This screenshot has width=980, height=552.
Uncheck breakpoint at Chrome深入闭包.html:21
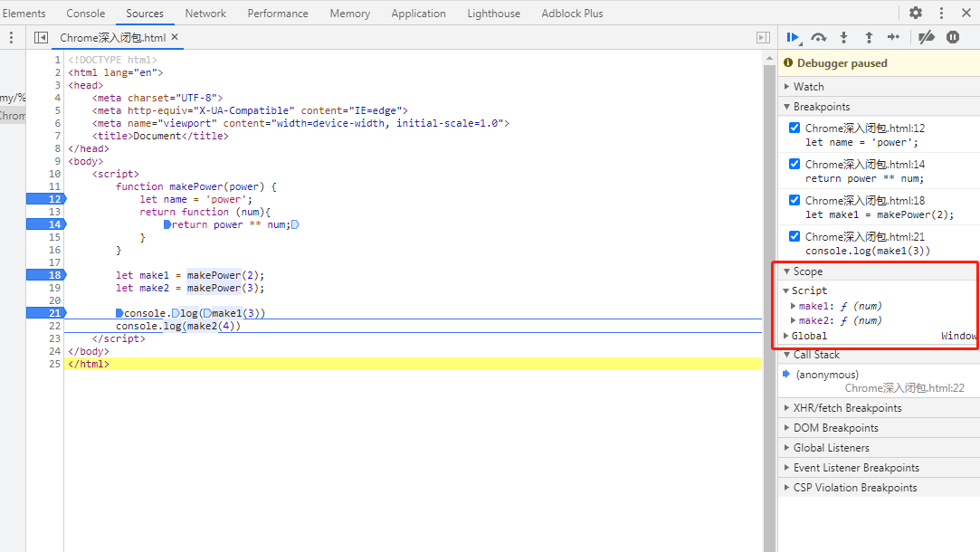pyautogui.click(x=794, y=236)
